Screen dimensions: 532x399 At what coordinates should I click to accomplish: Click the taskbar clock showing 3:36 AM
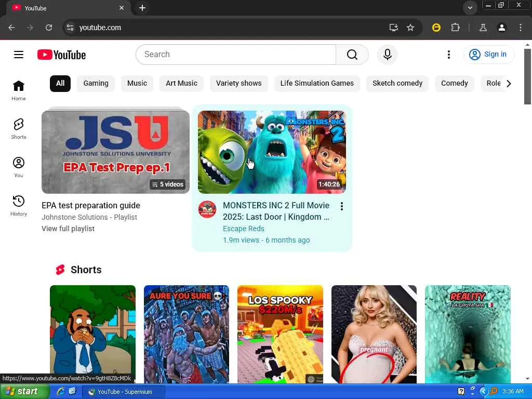tap(513, 392)
